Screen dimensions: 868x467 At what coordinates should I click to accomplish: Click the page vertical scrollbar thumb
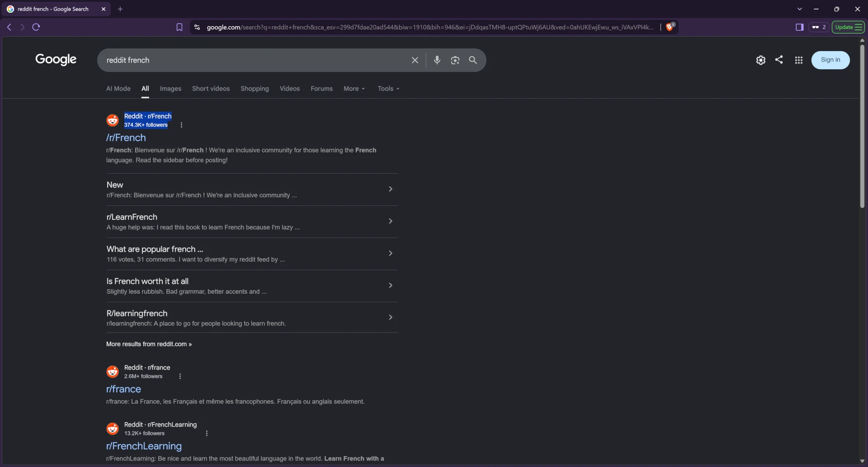862,126
